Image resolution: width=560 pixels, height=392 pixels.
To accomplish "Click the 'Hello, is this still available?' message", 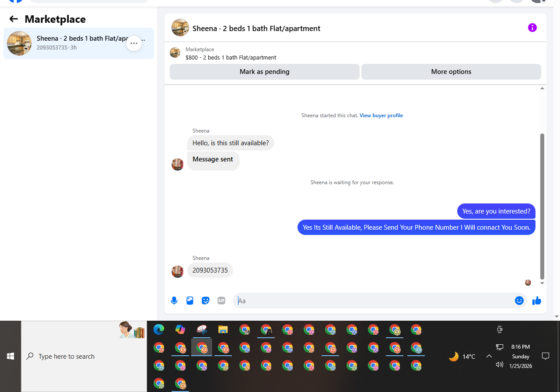I will tap(231, 143).
